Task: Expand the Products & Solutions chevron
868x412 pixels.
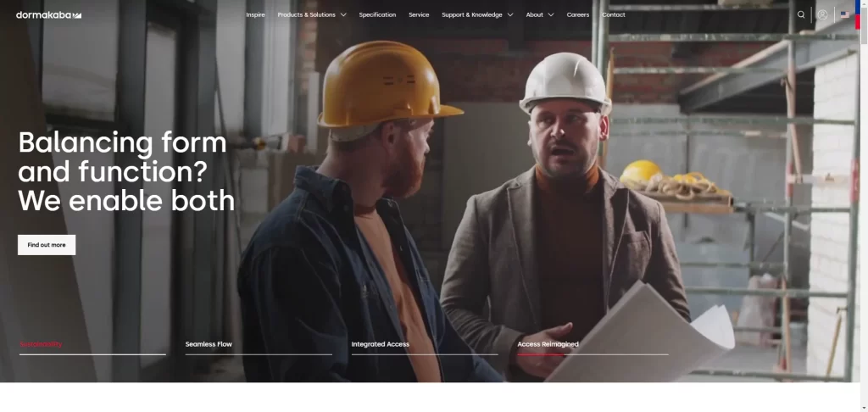Action: pyautogui.click(x=343, y=15)
